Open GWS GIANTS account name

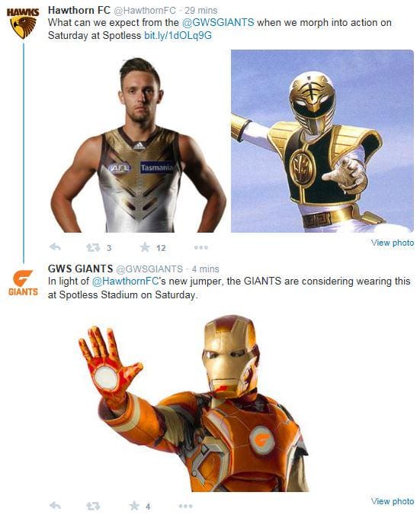point(80,269)
